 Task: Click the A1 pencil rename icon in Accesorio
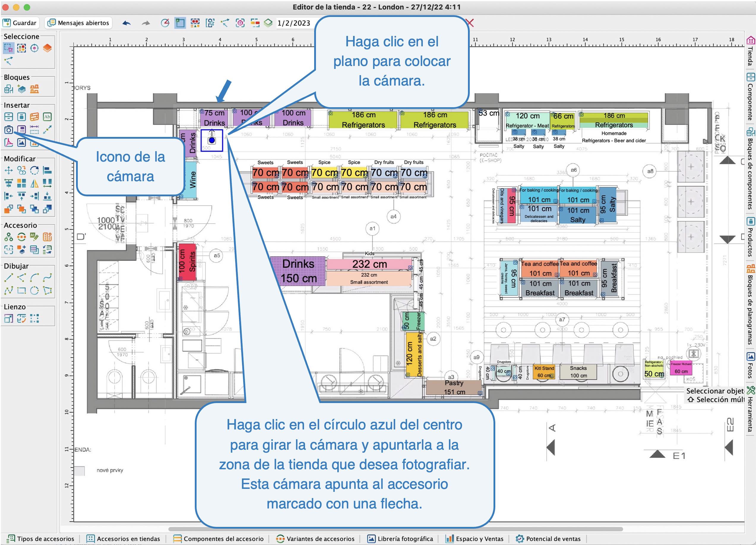click(34, 237)
